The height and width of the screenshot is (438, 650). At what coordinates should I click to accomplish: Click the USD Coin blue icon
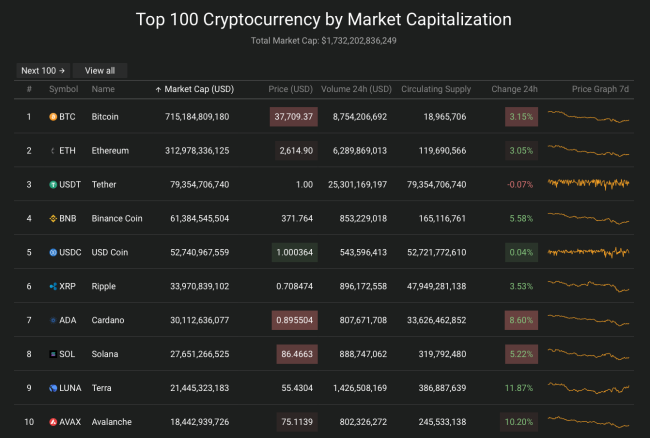coord(53,252)
